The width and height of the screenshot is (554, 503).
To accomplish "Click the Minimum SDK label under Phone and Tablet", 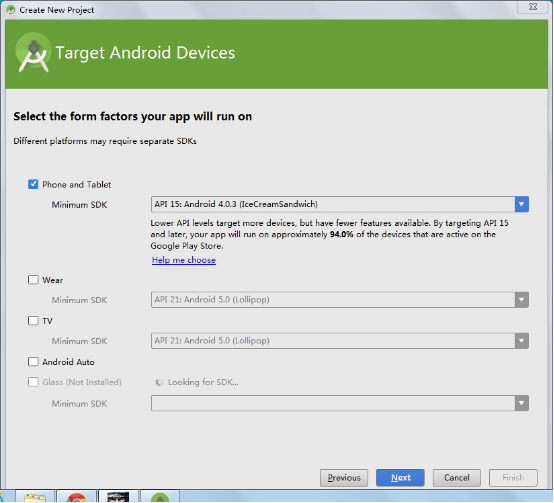I will pyautogui.click(x=79, y=205).
